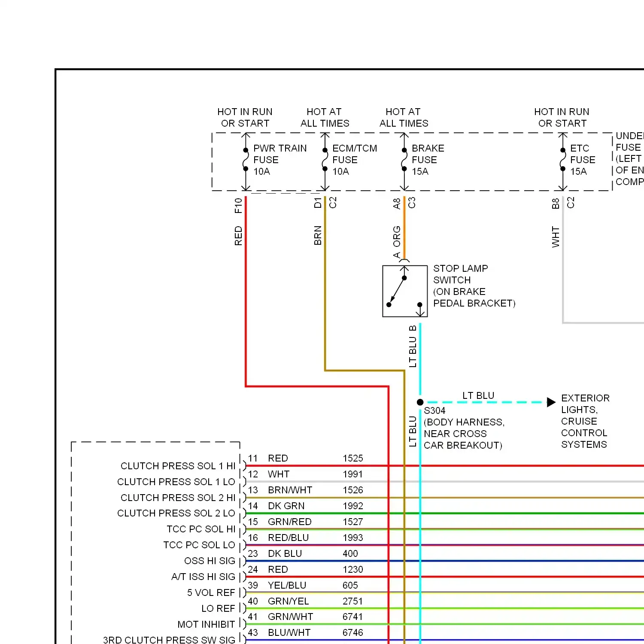Click circuit number 6746
The height and width of the screenshot is (644, 644).
[x=353, y=632]
